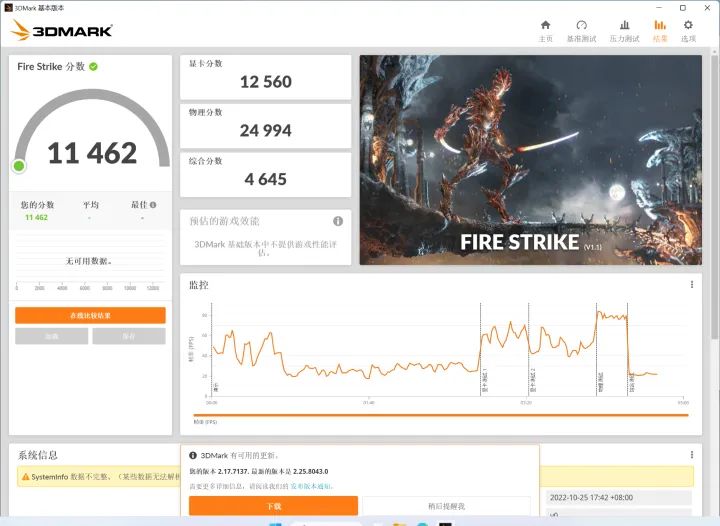Image resolution: width=720 pixels, height=526 pixels.
Task: Click the big 11 462 score in gauge
Action: coord(92,153)
